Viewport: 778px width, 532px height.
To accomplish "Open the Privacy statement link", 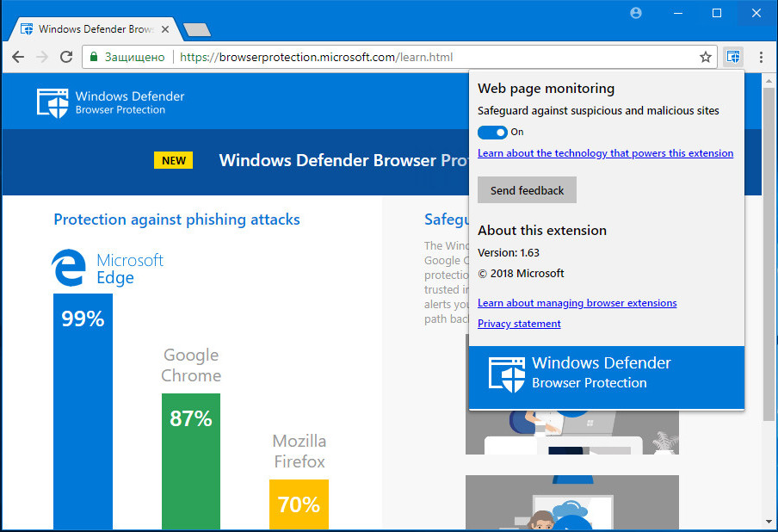I will tap(519, 324).
